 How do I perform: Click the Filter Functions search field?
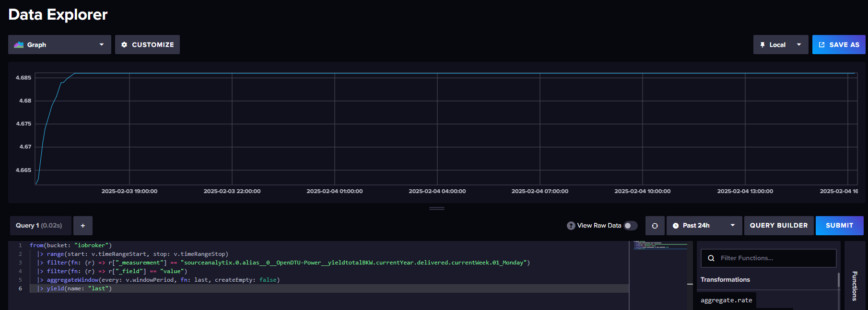(769, 258)
